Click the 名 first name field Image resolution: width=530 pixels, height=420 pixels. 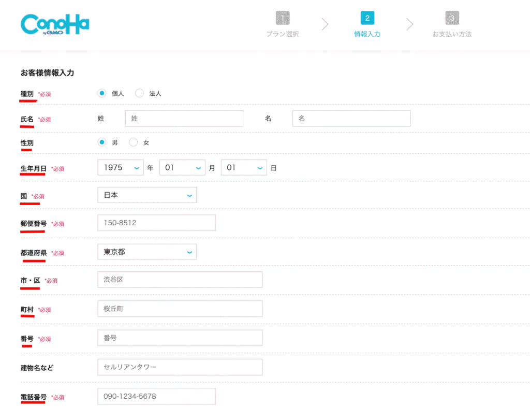(351, 119)
